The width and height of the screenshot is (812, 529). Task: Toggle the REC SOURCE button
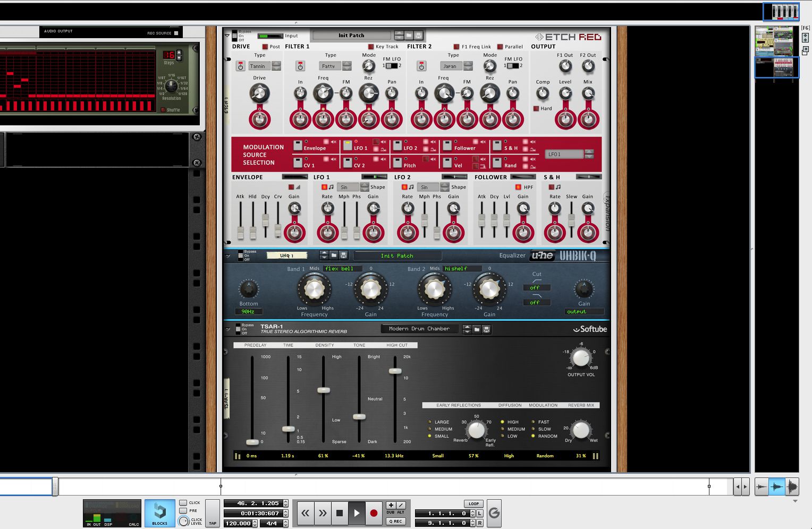(x=176, y=33)
